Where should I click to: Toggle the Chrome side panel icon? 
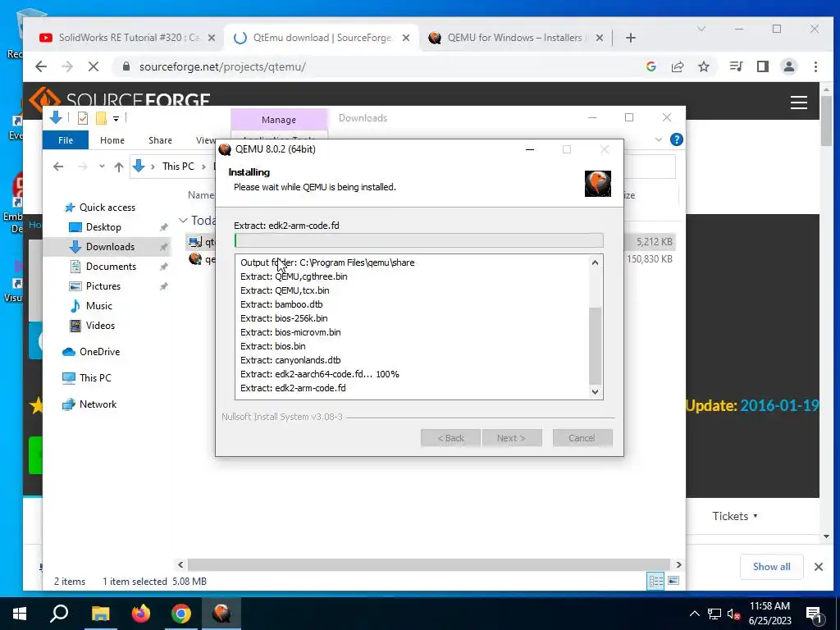763,66
